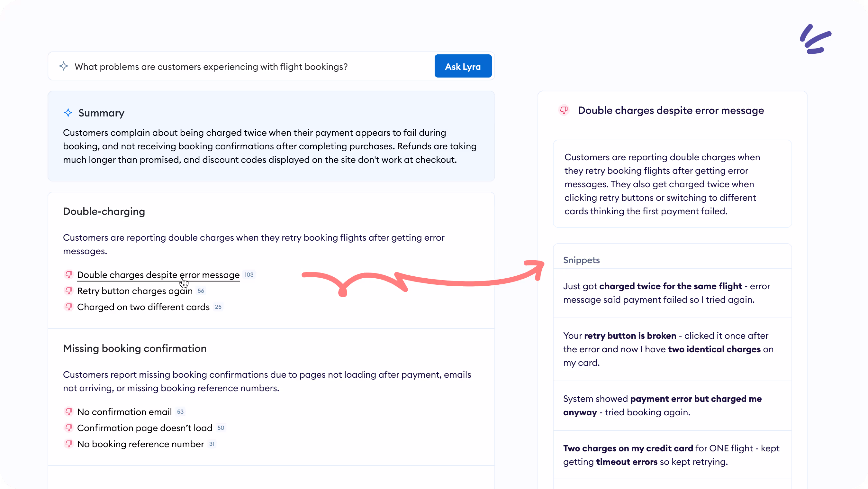This screenshot has width=868, height=489.
Task: Select No booking reference number topic
Action: coord(140,444)
